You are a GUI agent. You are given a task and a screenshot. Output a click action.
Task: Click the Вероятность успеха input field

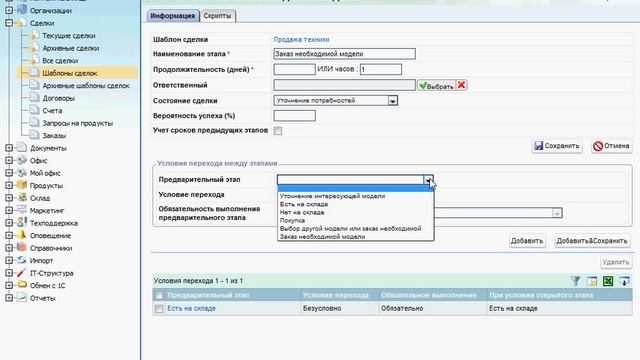(x=294, y=116)
